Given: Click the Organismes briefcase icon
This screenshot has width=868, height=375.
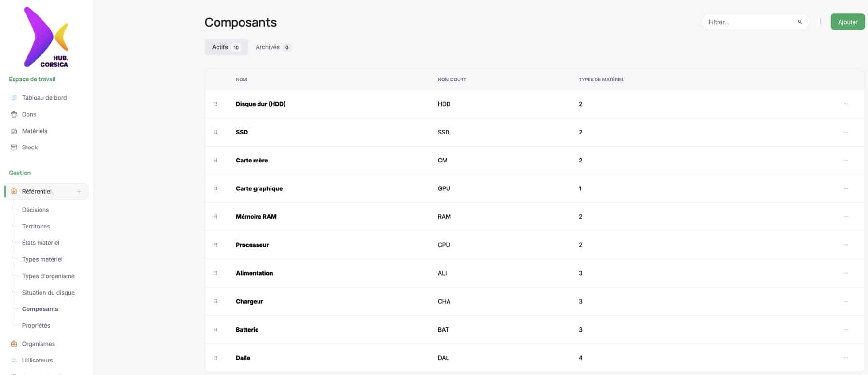Looking at the screenshot, I should coord(14,344).
